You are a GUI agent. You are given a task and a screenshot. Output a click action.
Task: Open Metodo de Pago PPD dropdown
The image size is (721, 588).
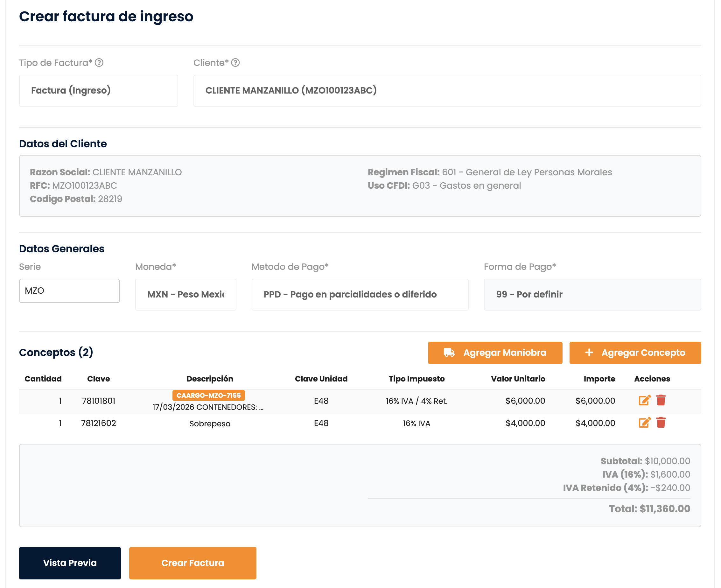click(x=360, y=294)
